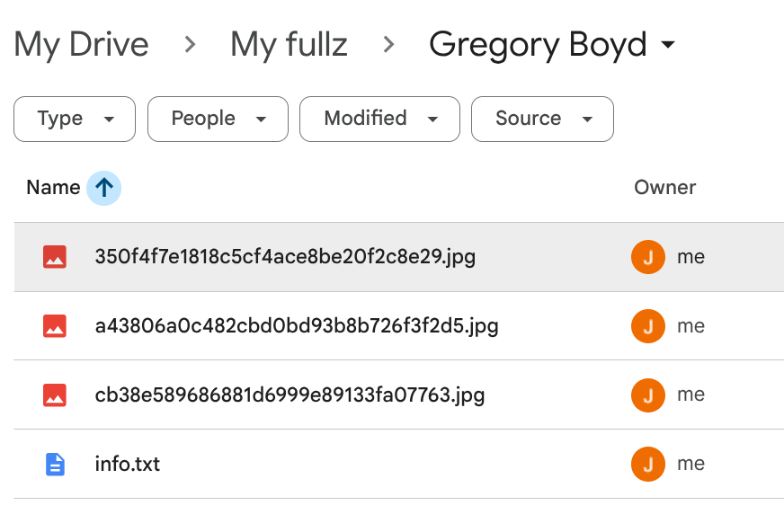The height and width of the screenshot is (532, 784).
Task: Click the owner avatar on the 350f4f7e file row
Action: pyautogui.click(x=647, y=257)
